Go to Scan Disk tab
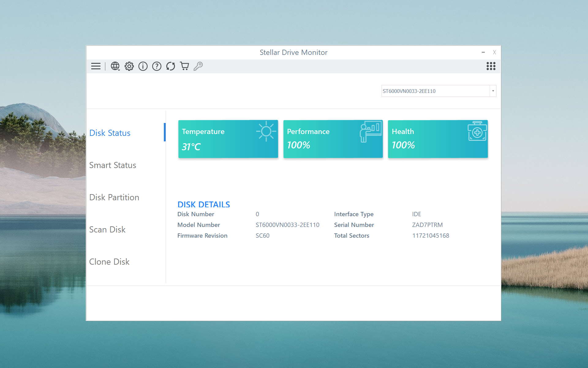Image resolution: width=588 pixels, height=368 pixels. coord(107,229)
